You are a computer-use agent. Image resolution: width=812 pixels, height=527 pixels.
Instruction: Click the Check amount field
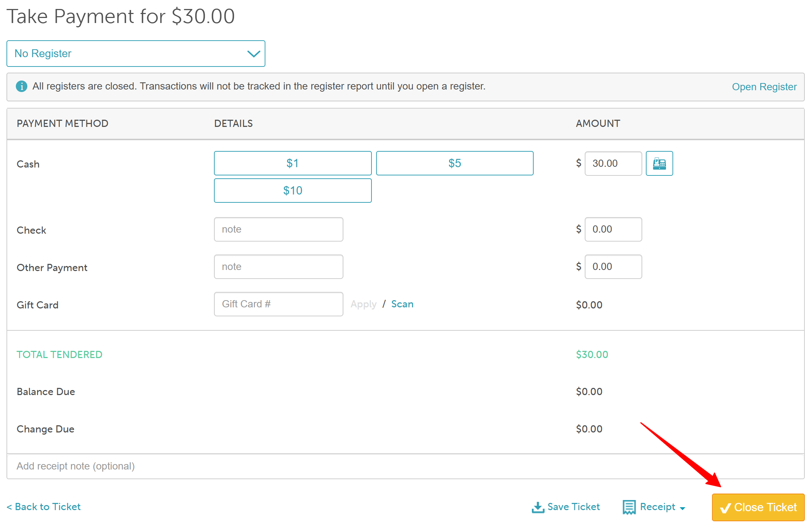[x=613, y=229]
